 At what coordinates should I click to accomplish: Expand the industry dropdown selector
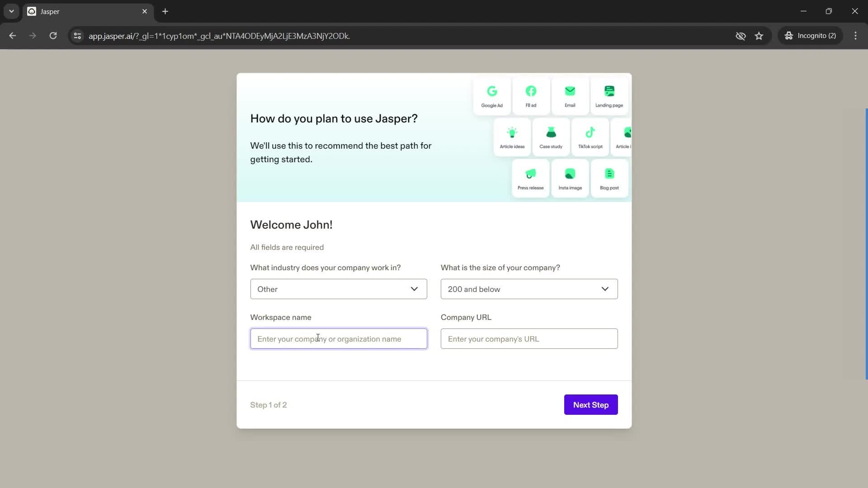pyautogui.click(x=339, y=290)
